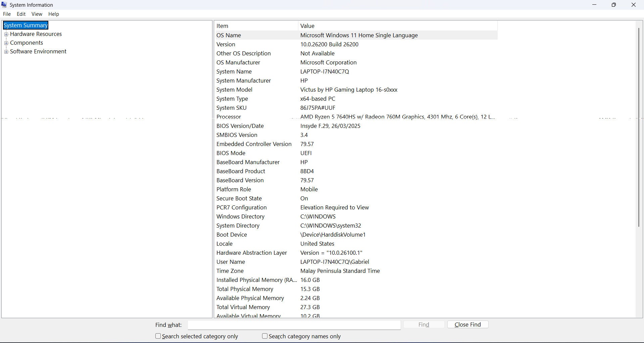Viewport: 644px width, 343px height.
Task: Select the Hardware Resources category
Action: point(36,34)
